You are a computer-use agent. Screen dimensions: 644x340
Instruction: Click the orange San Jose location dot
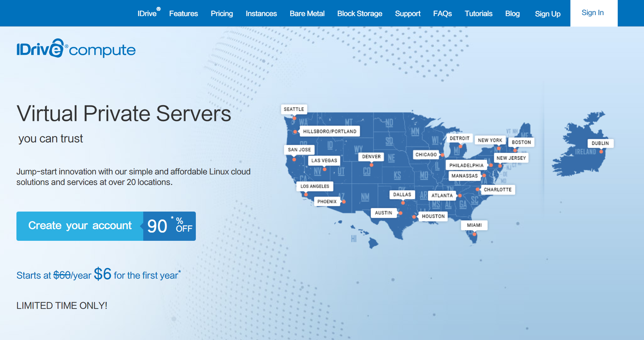[x=294, y=160]
